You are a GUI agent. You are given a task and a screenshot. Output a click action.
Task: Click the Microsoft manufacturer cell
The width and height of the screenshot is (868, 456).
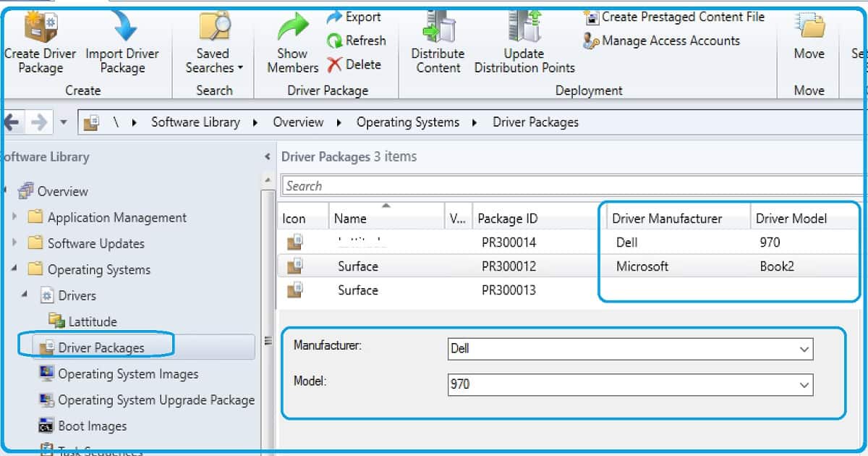click(642, 266)
